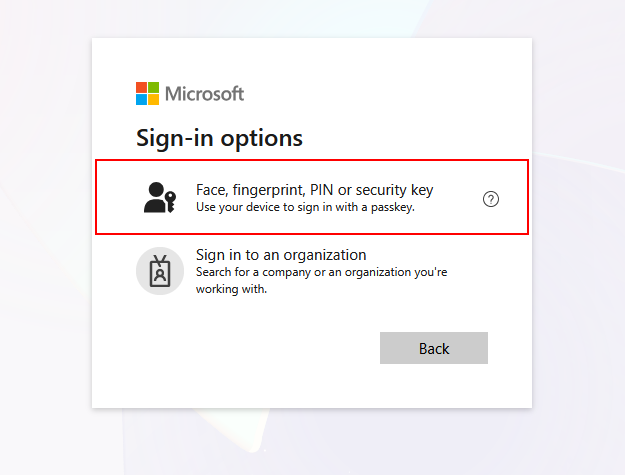Click the blue square of Microsoft logo

coord(141,100)
